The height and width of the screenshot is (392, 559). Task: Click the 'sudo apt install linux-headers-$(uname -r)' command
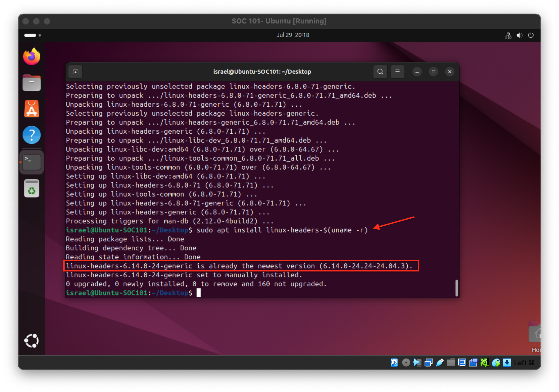click(282, 230)
